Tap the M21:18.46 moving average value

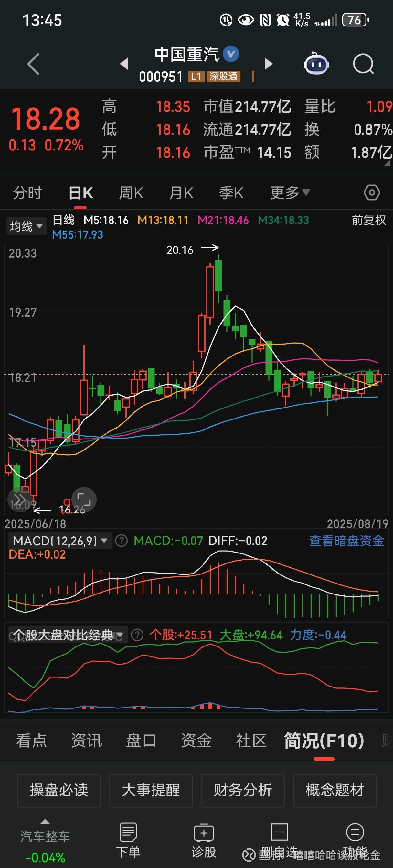(x=223, y=220)
